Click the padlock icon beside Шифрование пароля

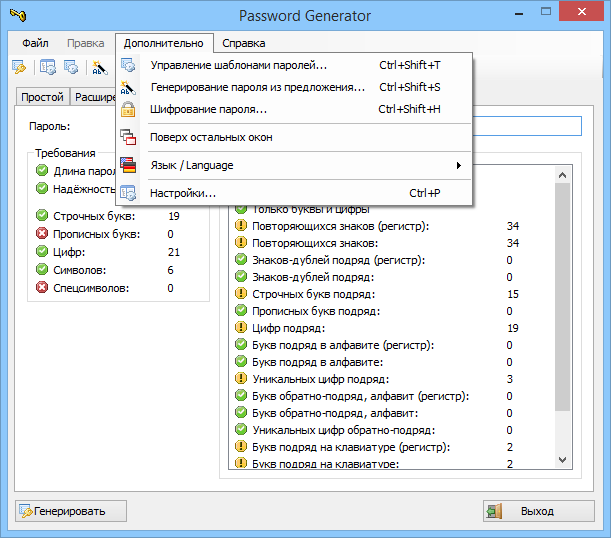tap(128, 109)
